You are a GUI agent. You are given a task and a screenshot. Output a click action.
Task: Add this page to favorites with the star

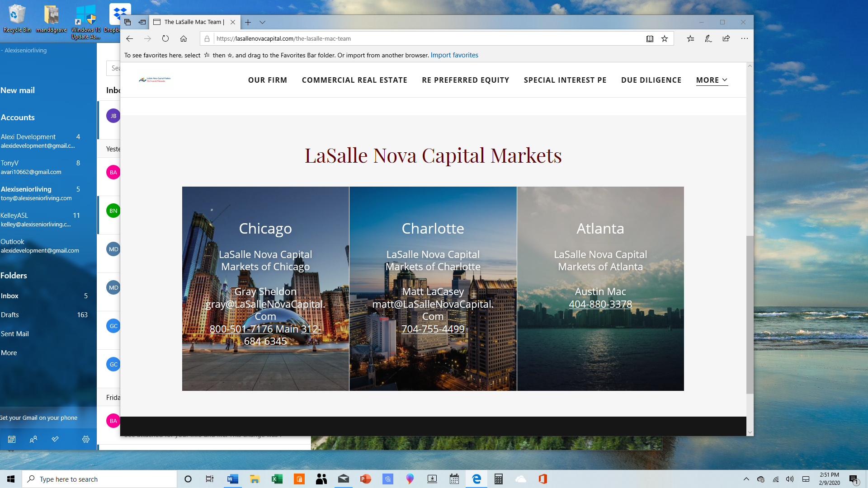665,39
